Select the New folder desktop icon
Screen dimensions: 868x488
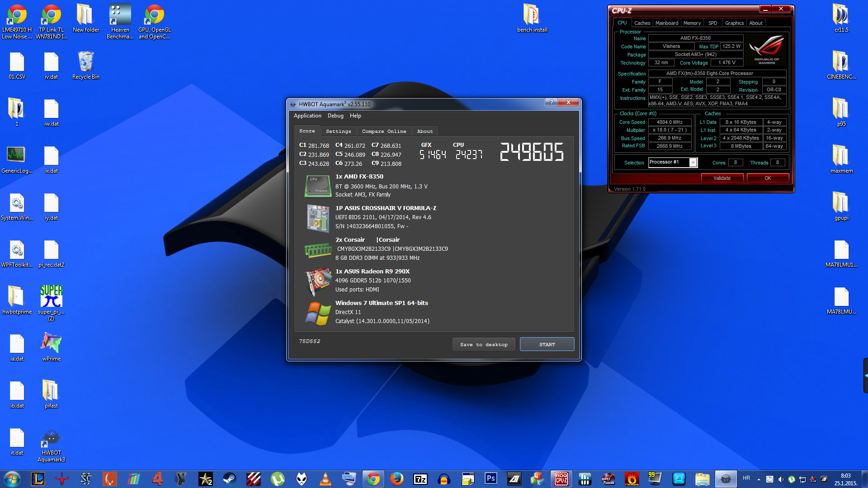coord(86,19)
